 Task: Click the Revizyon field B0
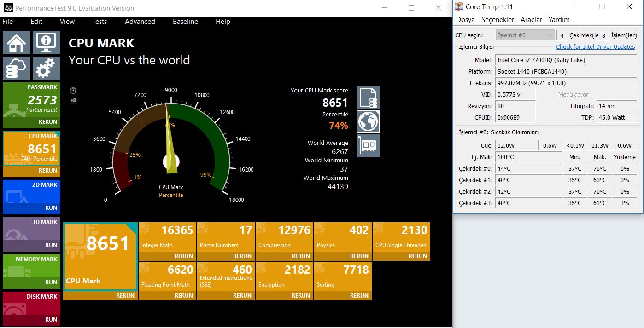(515, 106)
